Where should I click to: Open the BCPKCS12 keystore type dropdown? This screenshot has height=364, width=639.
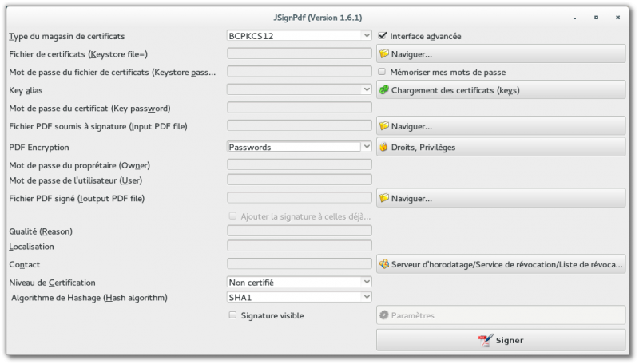tap(300, 36)
